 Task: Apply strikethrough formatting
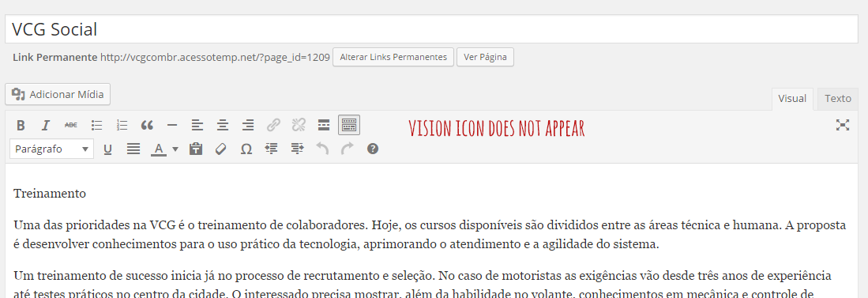(x=71, y=125)
